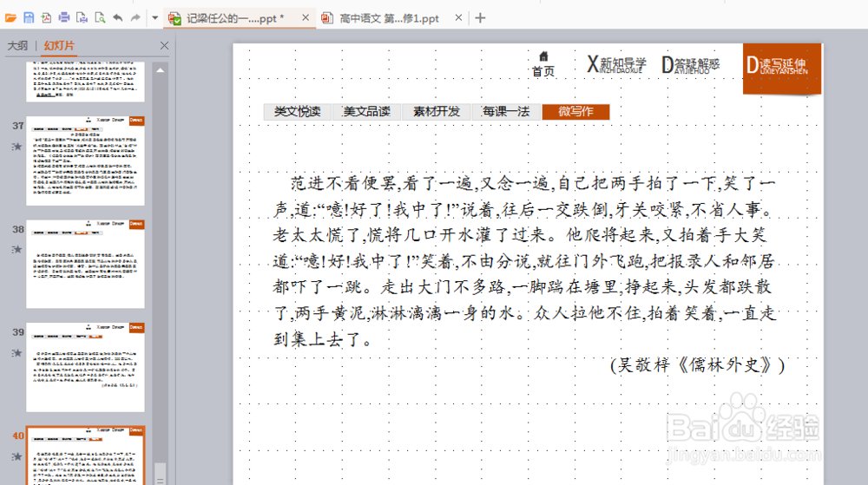Switch to 大纲 outline view tab
This screenshot has width=868, height=485.
(x=17, y=45)
